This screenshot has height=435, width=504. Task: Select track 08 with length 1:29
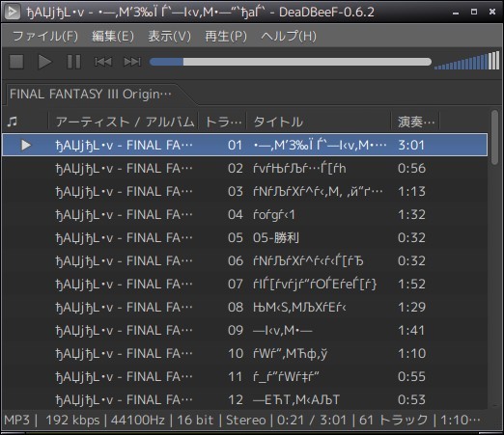pyautogui.click(x=245, y=307)
